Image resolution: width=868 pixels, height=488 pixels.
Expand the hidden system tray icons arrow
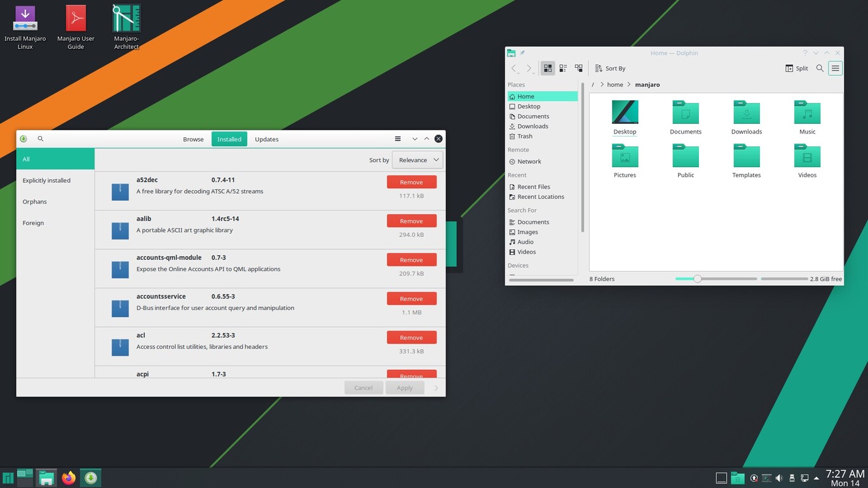[817, 477]
